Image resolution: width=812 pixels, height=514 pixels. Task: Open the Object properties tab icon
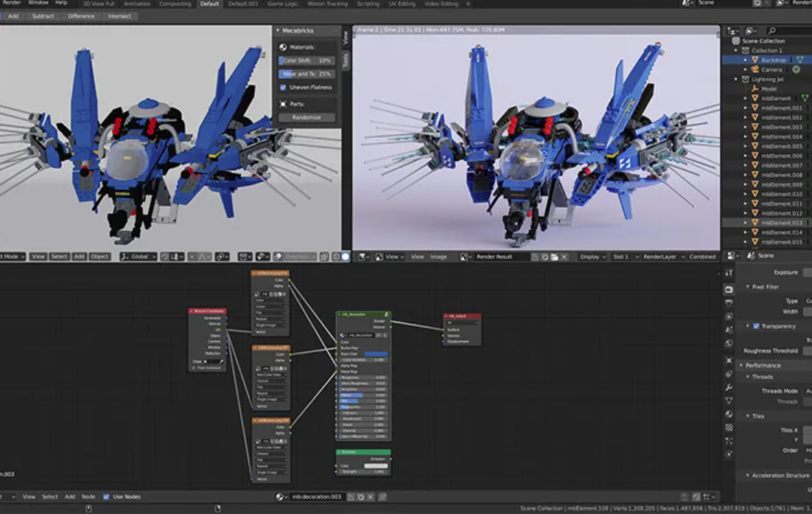coord(729,360)
